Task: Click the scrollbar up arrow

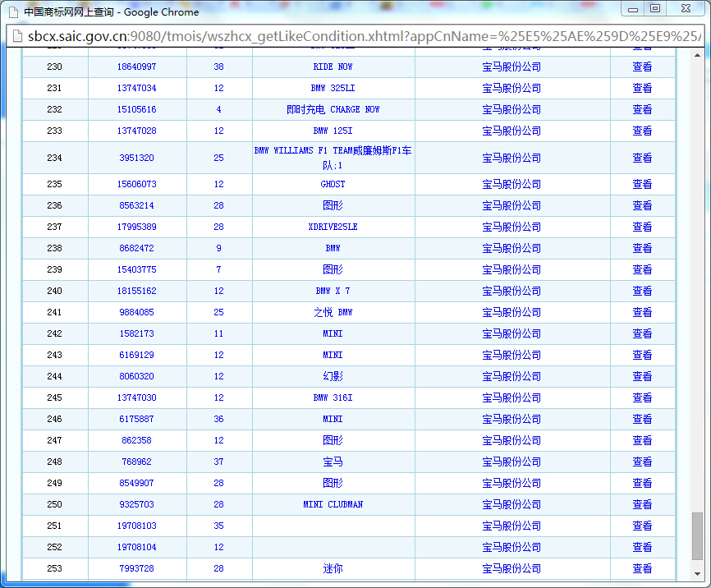Action: tap(697, 55)
